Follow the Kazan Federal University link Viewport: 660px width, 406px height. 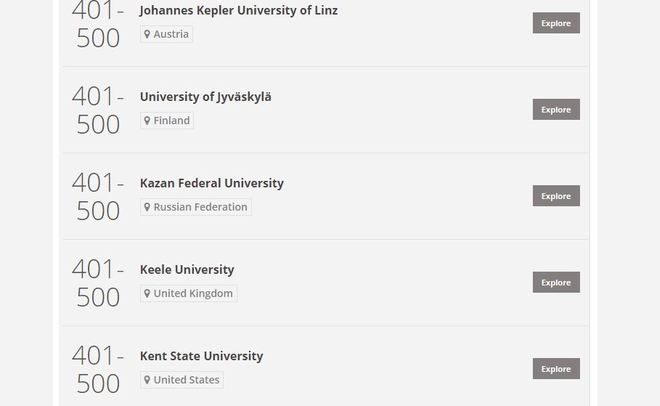click(211, 183)
